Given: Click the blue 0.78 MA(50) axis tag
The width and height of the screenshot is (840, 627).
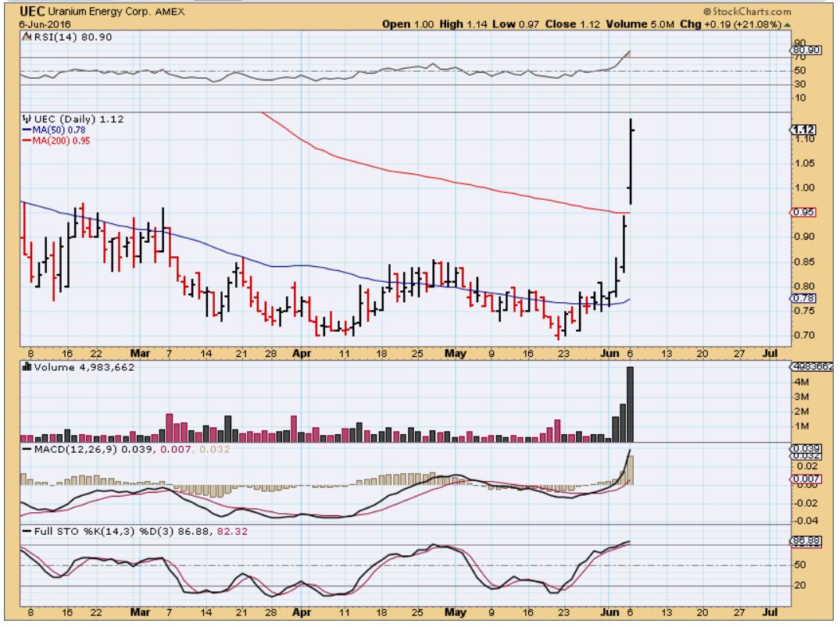Looking at the screenshot, I should point(803,298).
